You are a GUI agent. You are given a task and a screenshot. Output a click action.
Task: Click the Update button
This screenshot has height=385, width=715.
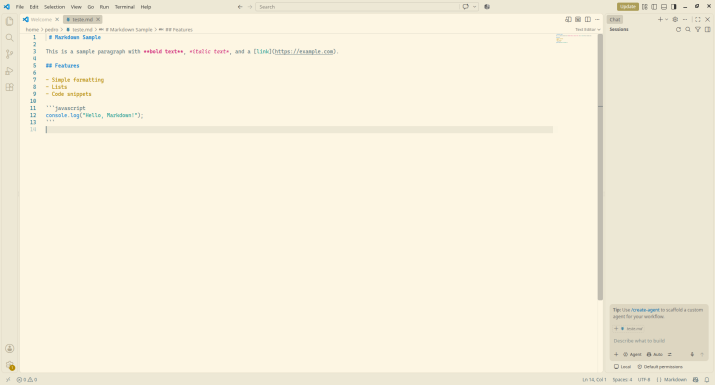[627, 7]
